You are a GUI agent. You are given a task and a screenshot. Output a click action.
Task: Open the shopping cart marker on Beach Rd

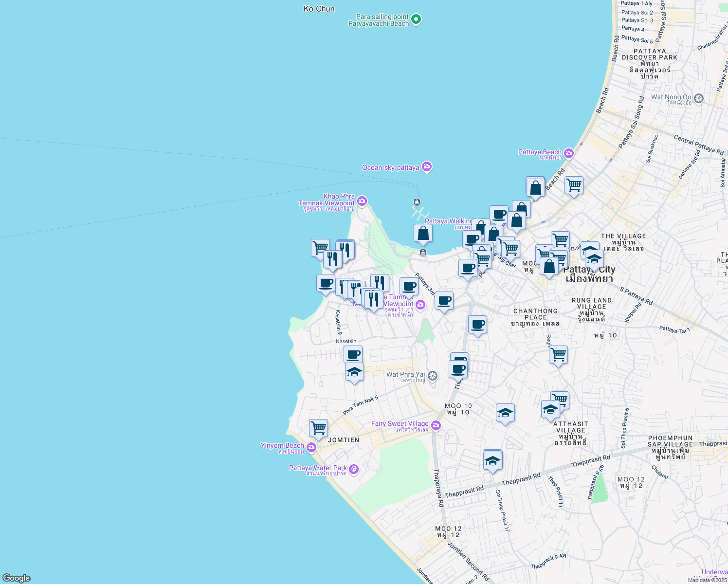pyautogui.click(x=574, y=186)
